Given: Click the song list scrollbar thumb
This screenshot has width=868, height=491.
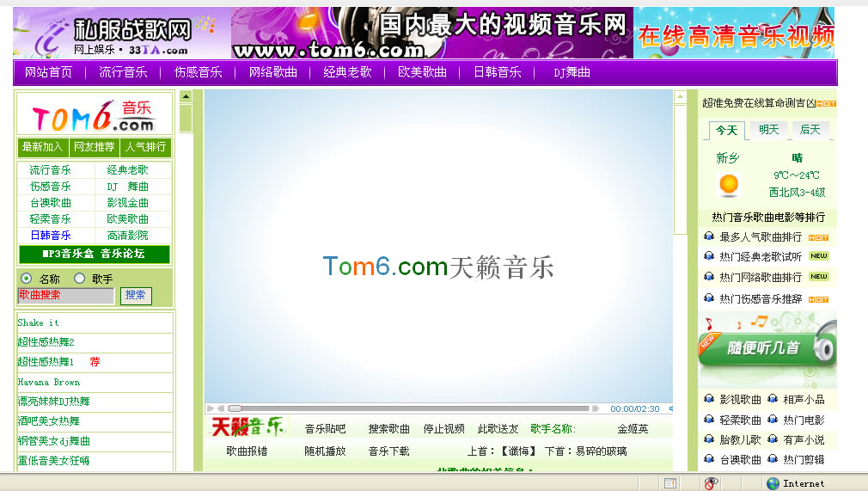Looking at the screenshot, I should coord(186,118).
